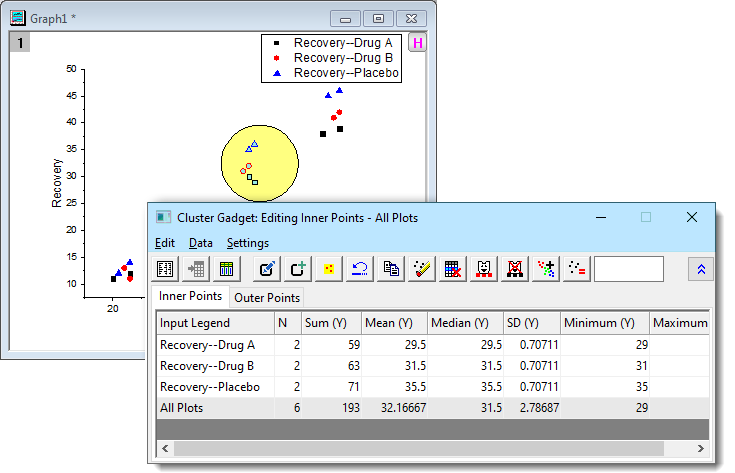Select the layer 1 icon in Graph1
Viewport: 735px width, 473px height.
(19, 43)
